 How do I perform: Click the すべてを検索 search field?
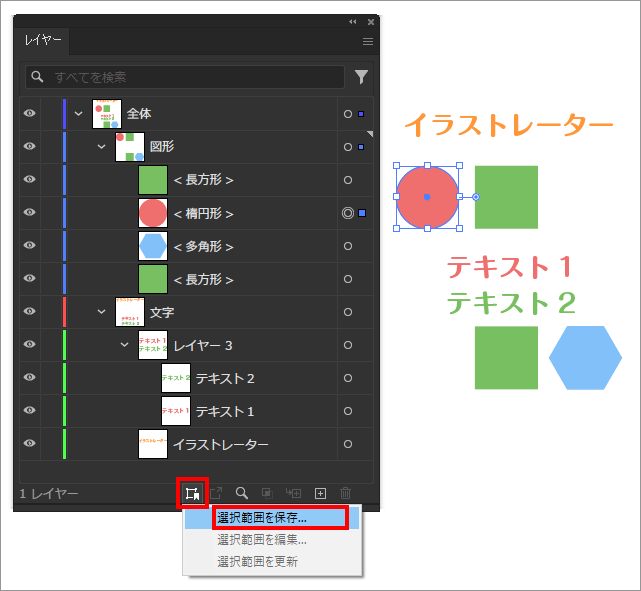(x=185, y=77)
